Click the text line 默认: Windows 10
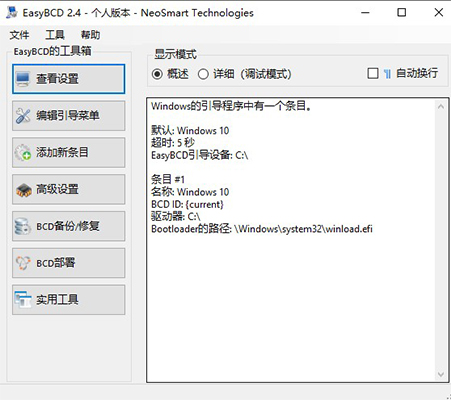The image size is (451, 400). coord(190,130)
